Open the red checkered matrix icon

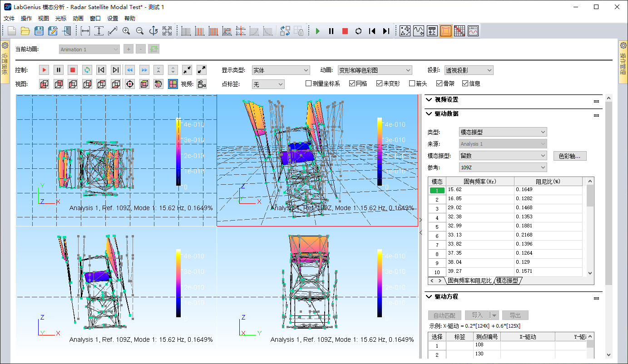460,31
